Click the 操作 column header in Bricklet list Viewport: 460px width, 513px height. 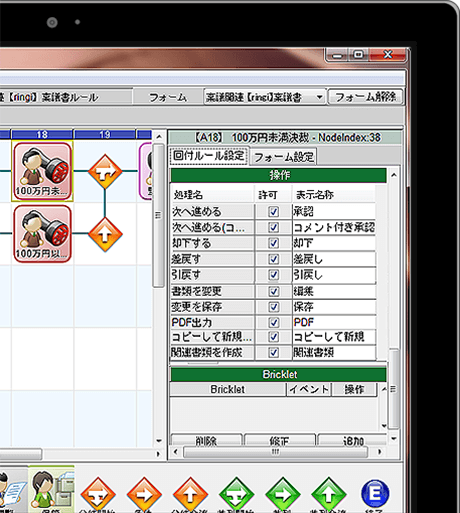[x=354, y=389]
